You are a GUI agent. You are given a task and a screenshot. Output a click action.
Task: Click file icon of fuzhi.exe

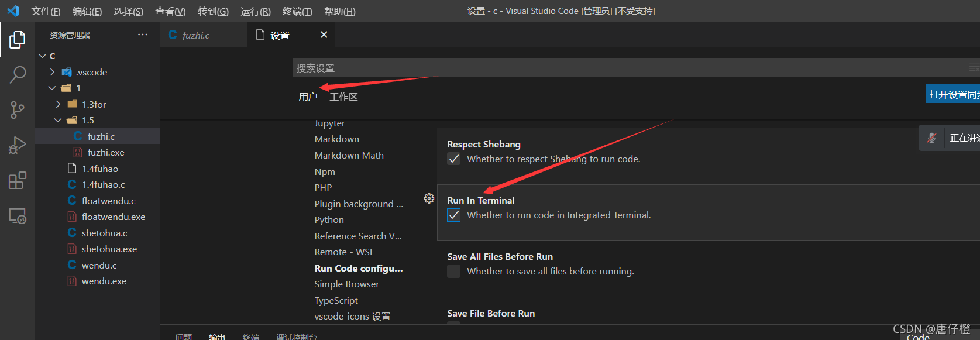point(78,152)
